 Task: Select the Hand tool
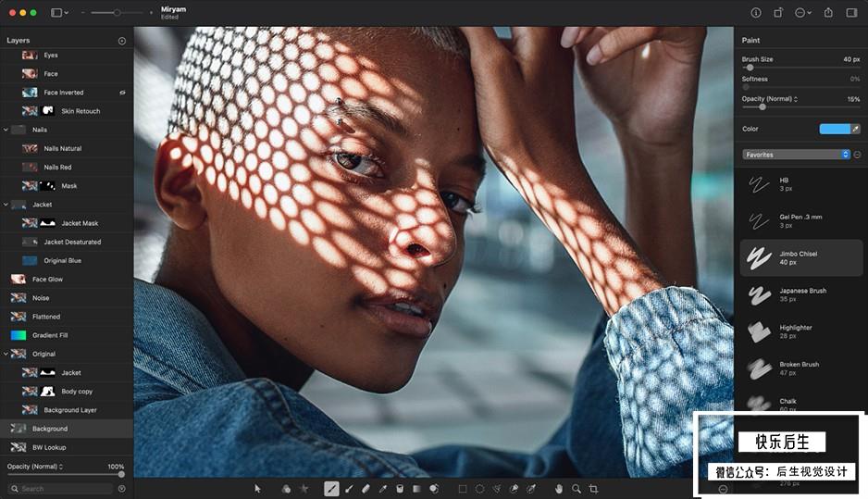coord(559,489)
